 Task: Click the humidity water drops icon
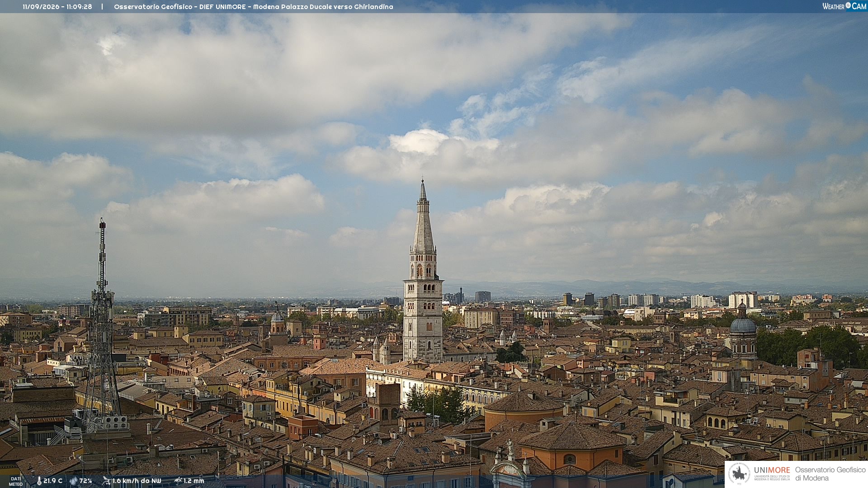coord(74,481)
